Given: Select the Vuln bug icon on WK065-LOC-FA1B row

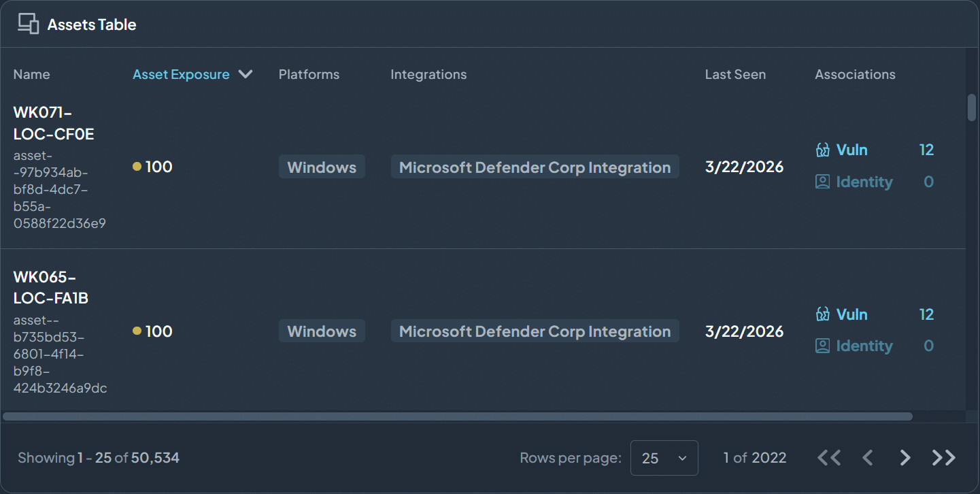Looking at the screenshot, I should [x=823, y=314].
